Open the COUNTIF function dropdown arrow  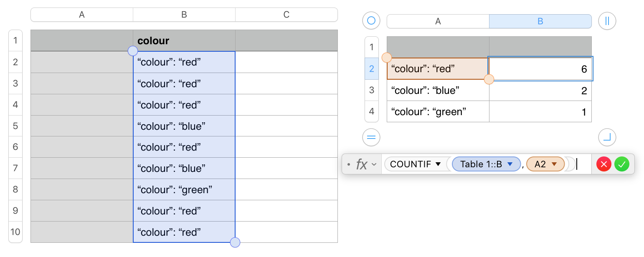438,164
